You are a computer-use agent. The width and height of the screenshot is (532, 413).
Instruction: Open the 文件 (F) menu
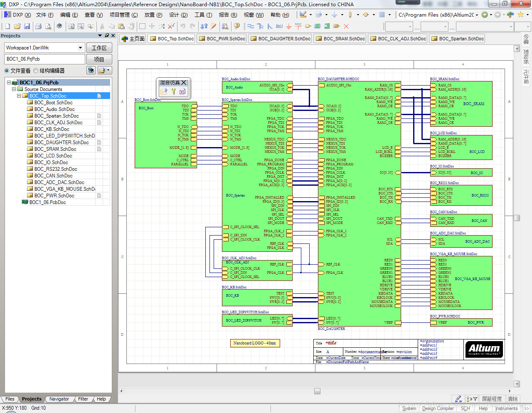(44, 15)
